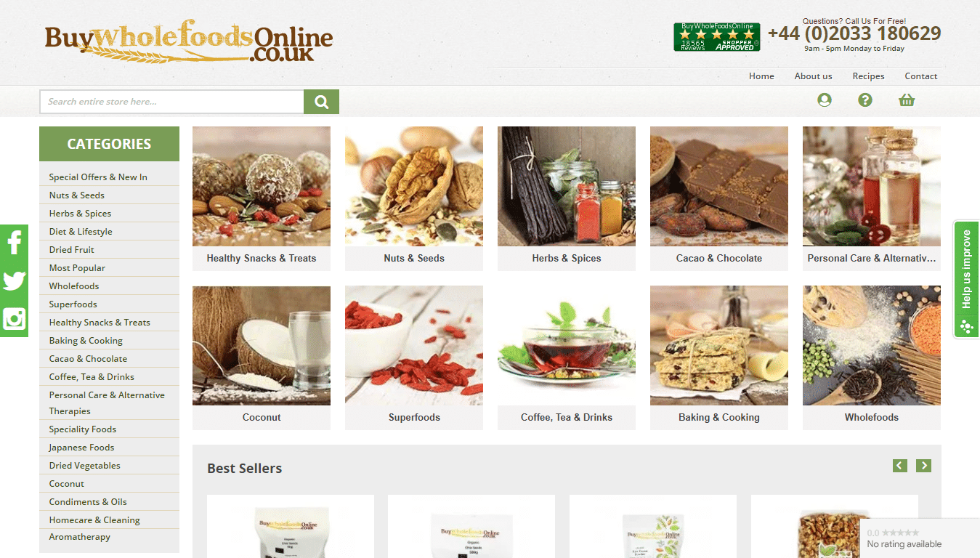Viewport: 980px width, 558px height.
Task: Open the About us menu item
Action: (813, 76)
